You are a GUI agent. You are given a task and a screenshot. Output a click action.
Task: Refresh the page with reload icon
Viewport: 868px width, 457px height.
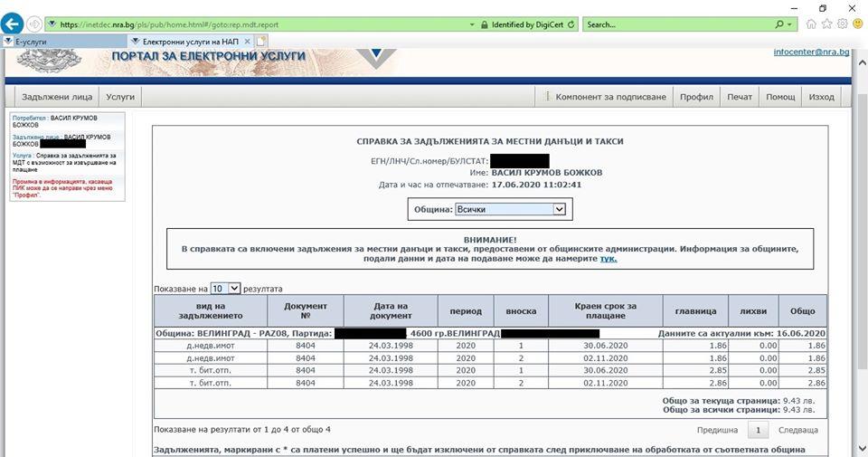point(571,24)
